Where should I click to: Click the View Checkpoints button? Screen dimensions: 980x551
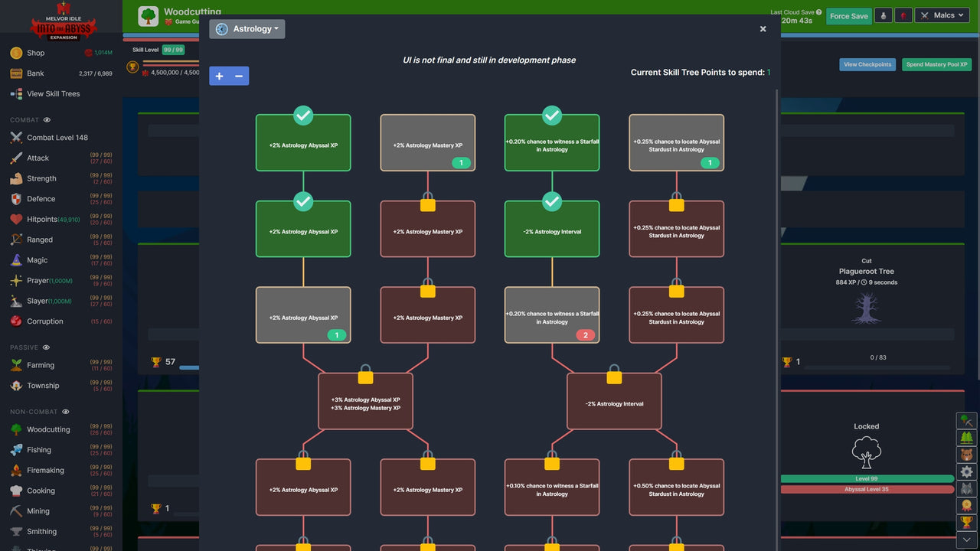[867, 64]
